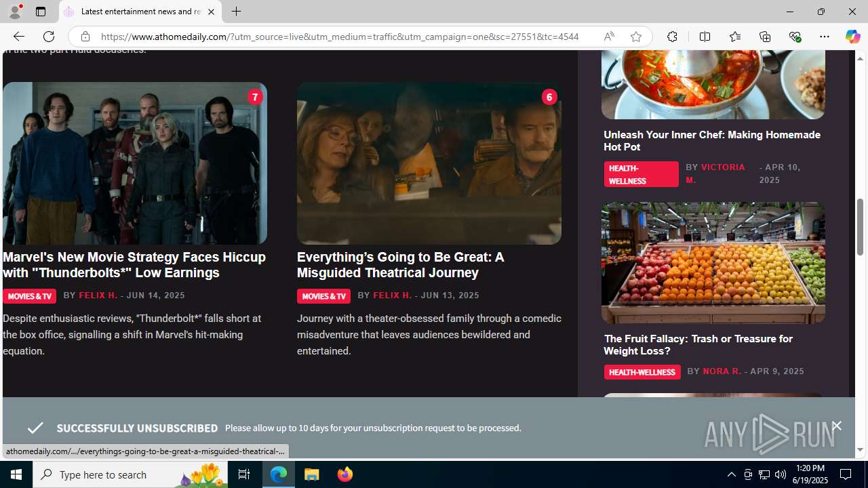Activate Read aloud icon
The width and height of the screenshot is (868, 488).
click(x=609, y=37)
